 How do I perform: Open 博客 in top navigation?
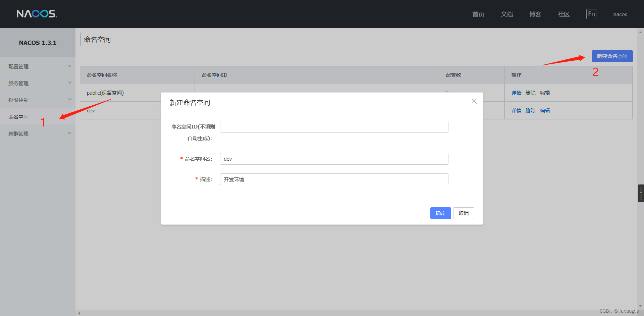pos(535,14)
